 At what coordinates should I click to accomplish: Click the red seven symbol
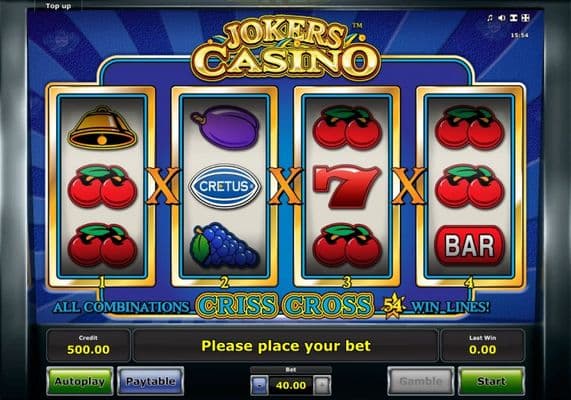tap(347, 187)
